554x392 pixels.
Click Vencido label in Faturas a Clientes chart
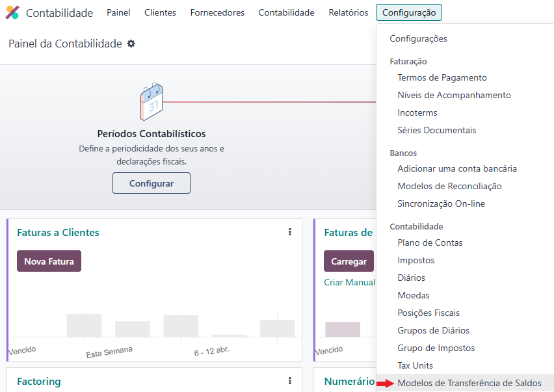pos(22,350)
